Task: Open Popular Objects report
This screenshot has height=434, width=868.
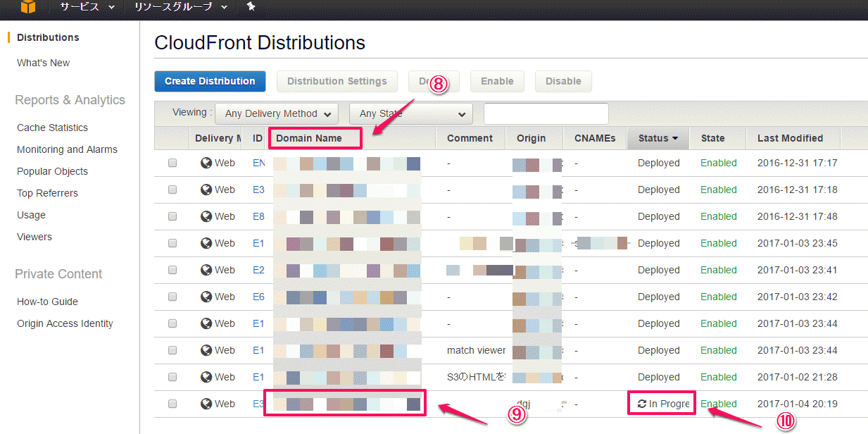Action: point(52,171)
